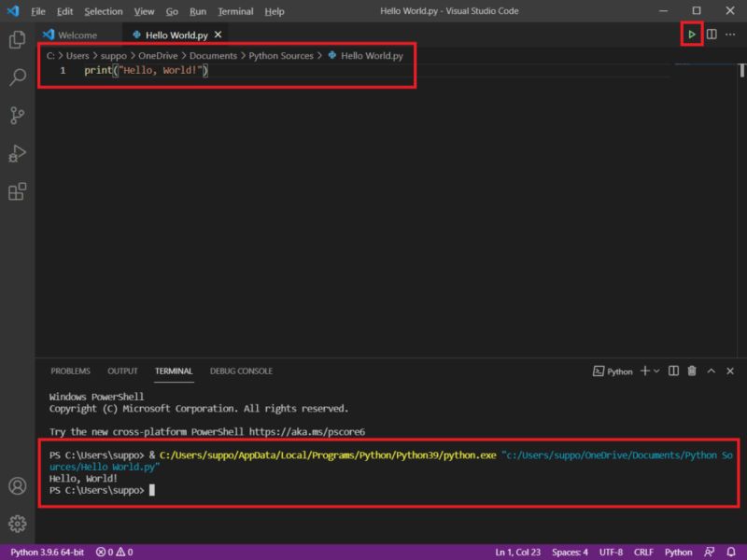Open the terminal profile dropdown arrow
The height and width of the screenshot is (560, 747).
(656, 371)
